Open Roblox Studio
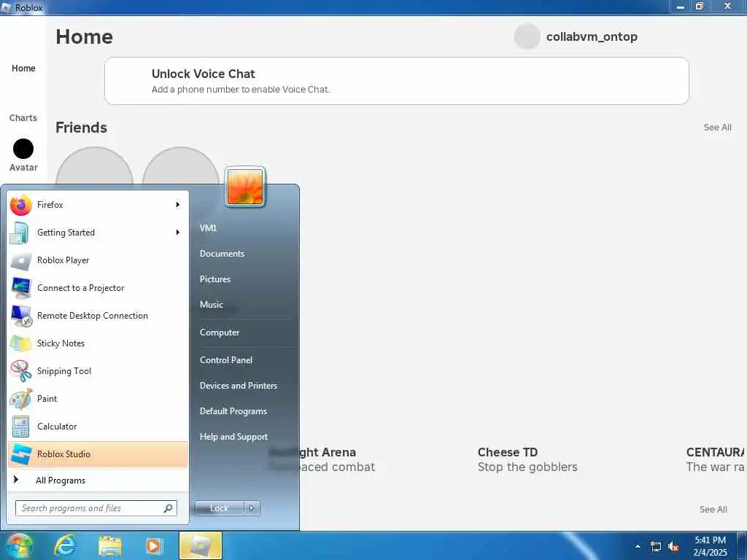Image resolution: width=747 pixels, height=560 pixels. click(98, 454)
